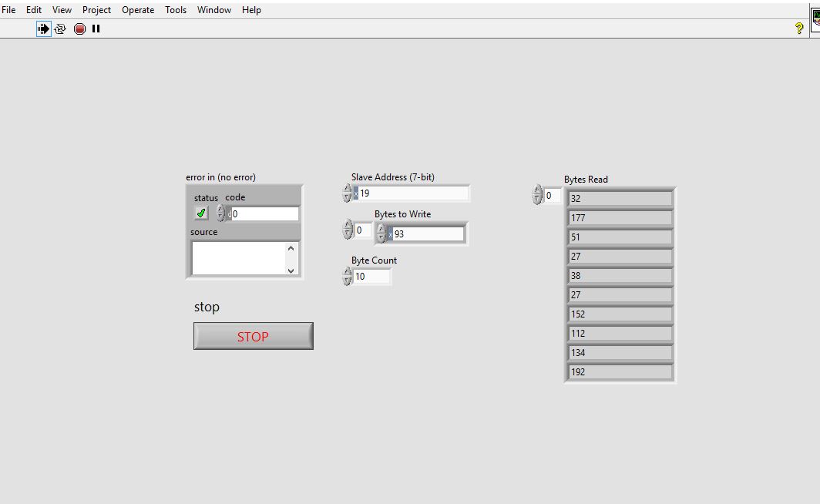Click Bytes to Write value field 93
Screen dimensions: 820x504
[x=428, y=234]
